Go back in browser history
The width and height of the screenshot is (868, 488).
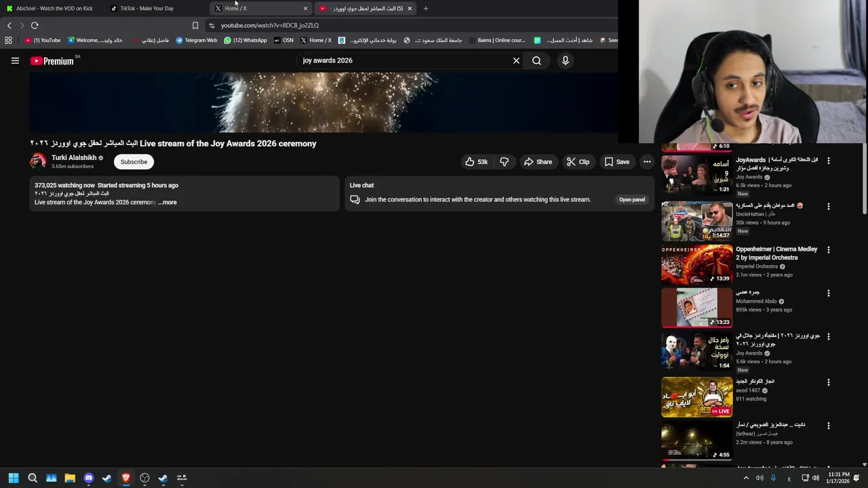9,25
